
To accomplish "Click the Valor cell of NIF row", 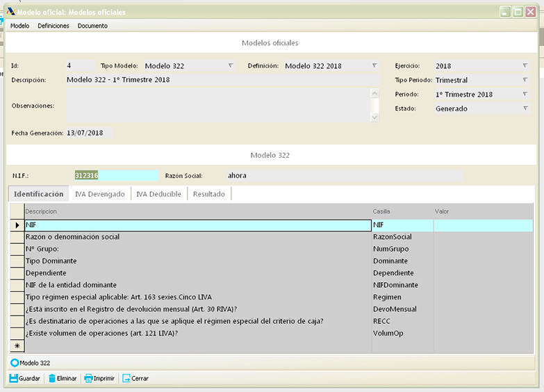I will (484, 225).
